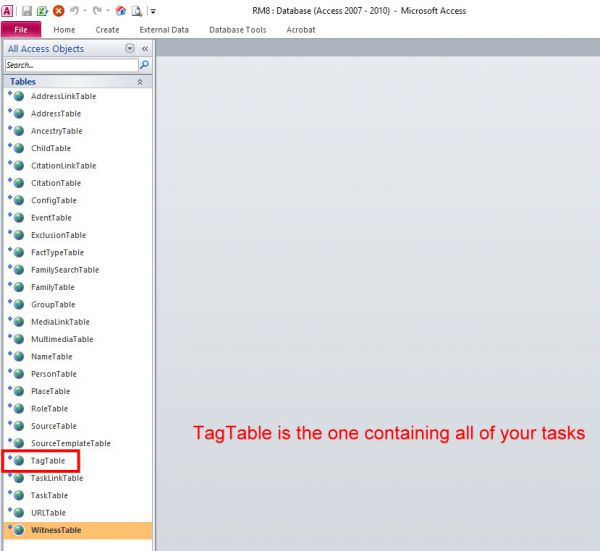Click the Access application logo icon
600x551 pixels.
[x=8, y=11]
